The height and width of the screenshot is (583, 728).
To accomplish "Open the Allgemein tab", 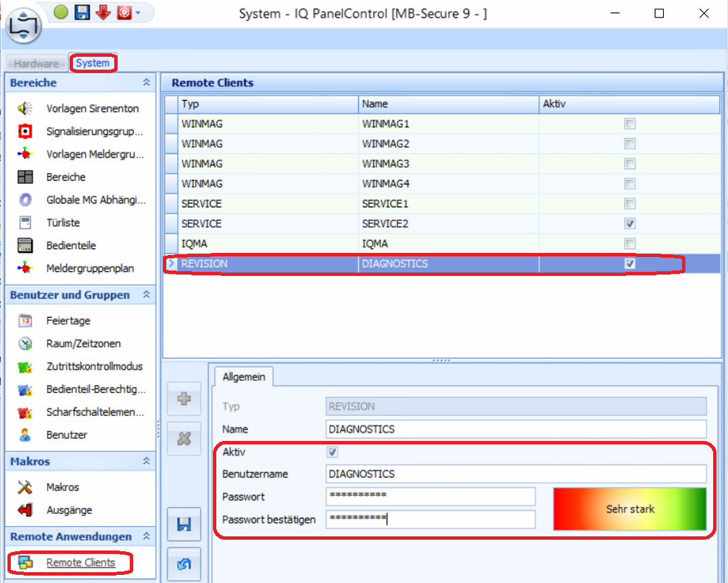I will pos(244,377).
